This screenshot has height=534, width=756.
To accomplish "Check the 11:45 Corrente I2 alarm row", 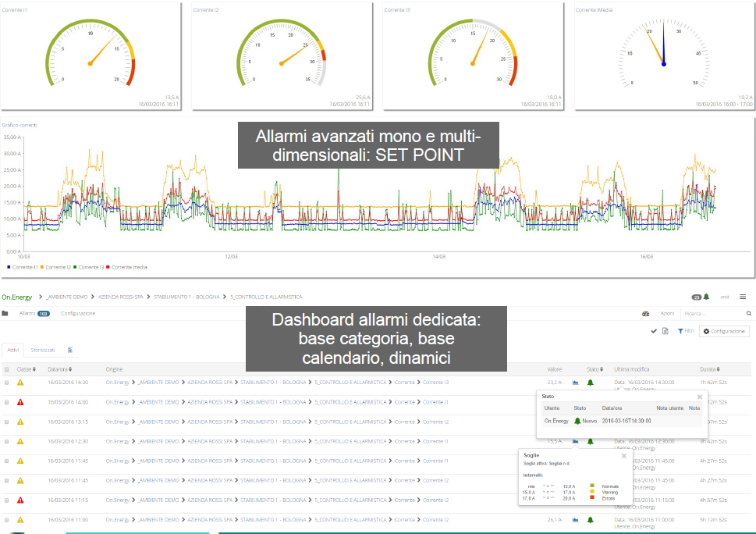I will point(7,480).
